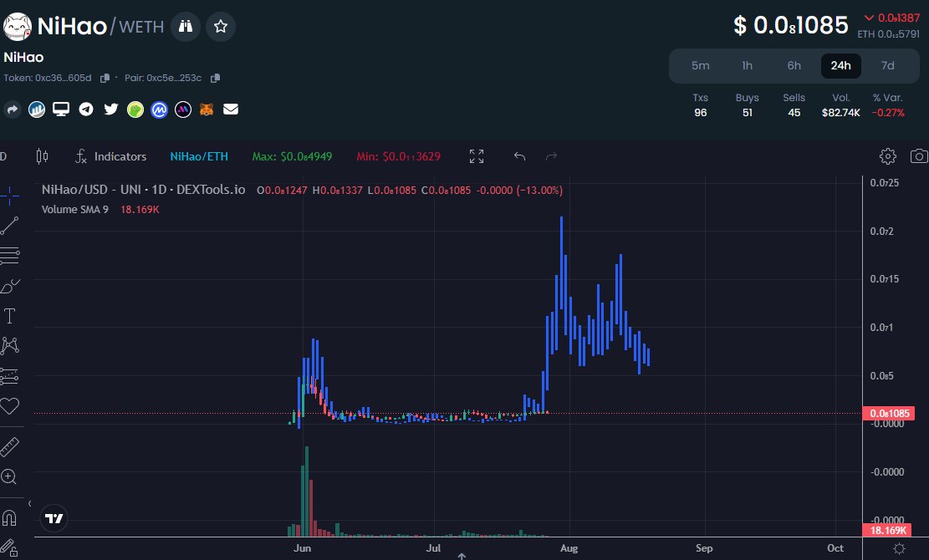
Task: Select the horizontal lines Fibonacci tool
Action: pyautogui.click(x=10, y=256)
